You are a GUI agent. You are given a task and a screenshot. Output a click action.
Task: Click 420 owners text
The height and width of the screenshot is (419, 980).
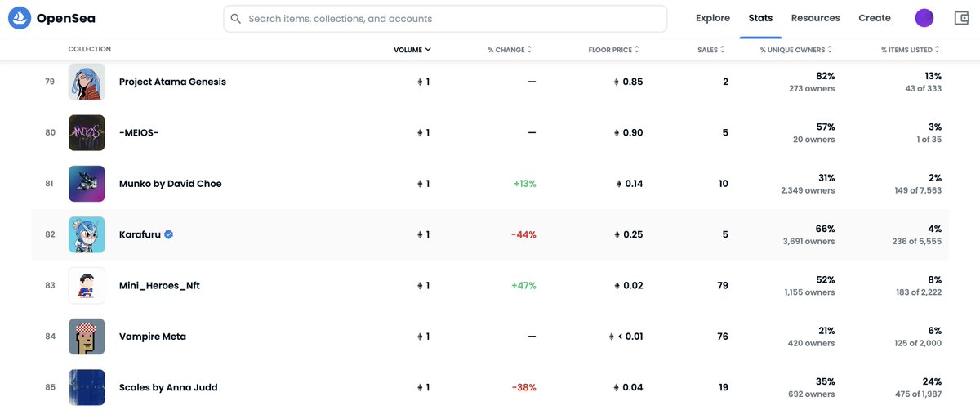tap(812, 343)
